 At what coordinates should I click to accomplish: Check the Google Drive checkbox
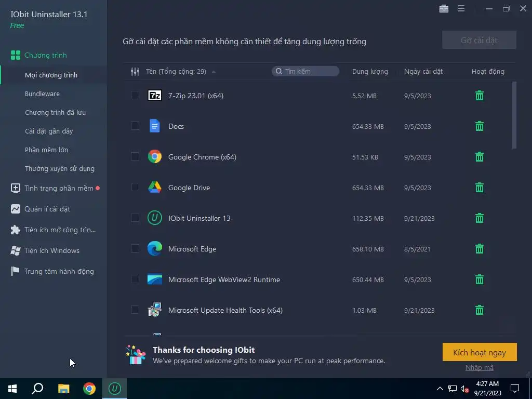pyautogui.click(x=135, y=187)
